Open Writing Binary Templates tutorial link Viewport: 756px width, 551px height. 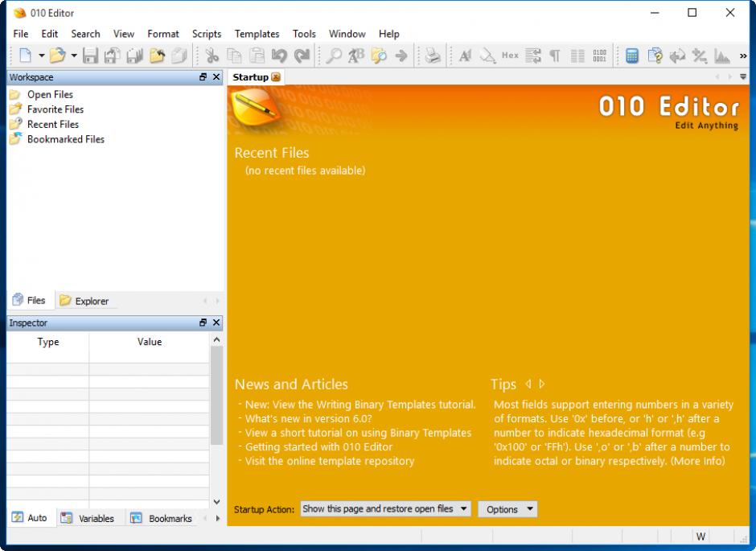coord(360,405)
